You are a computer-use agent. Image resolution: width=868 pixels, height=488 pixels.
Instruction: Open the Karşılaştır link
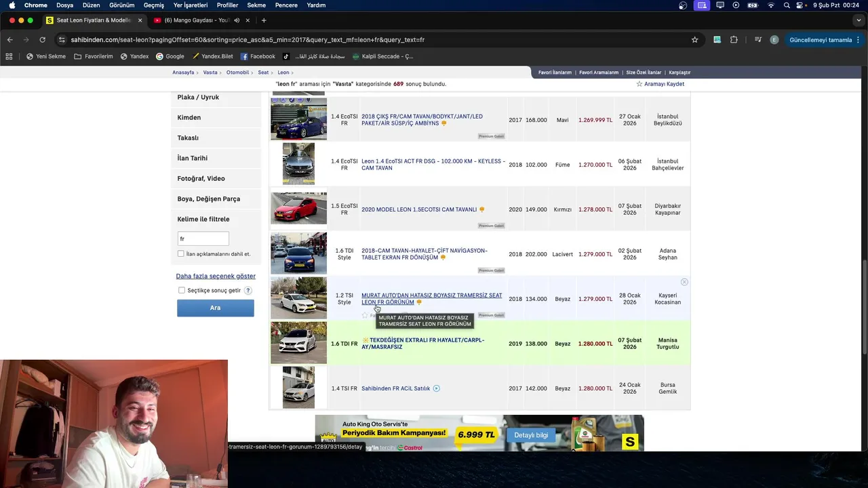(679, 73)
